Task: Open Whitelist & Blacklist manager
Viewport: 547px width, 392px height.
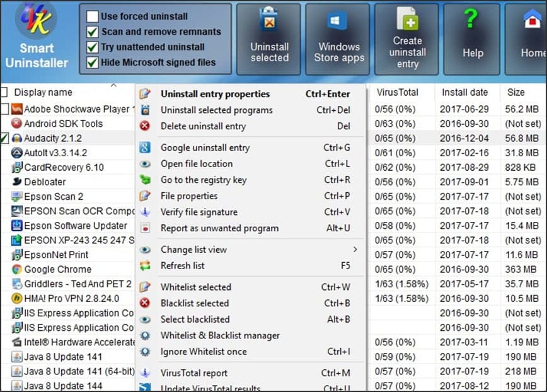Action: [220, 336]
